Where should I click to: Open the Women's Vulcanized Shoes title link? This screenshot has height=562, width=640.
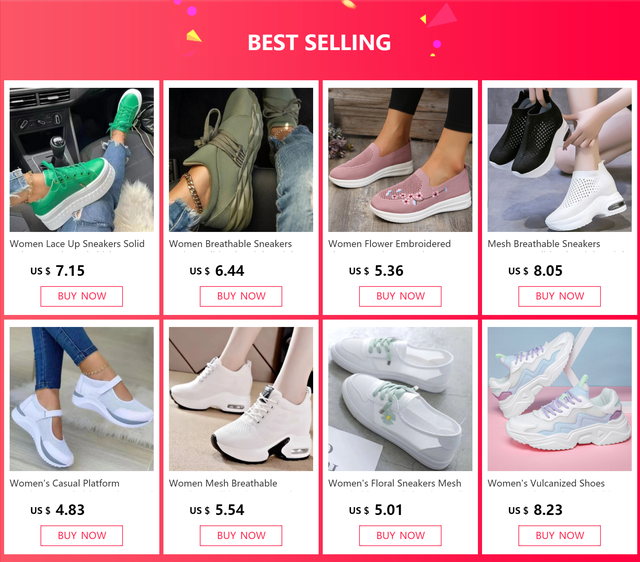point(546,483)
